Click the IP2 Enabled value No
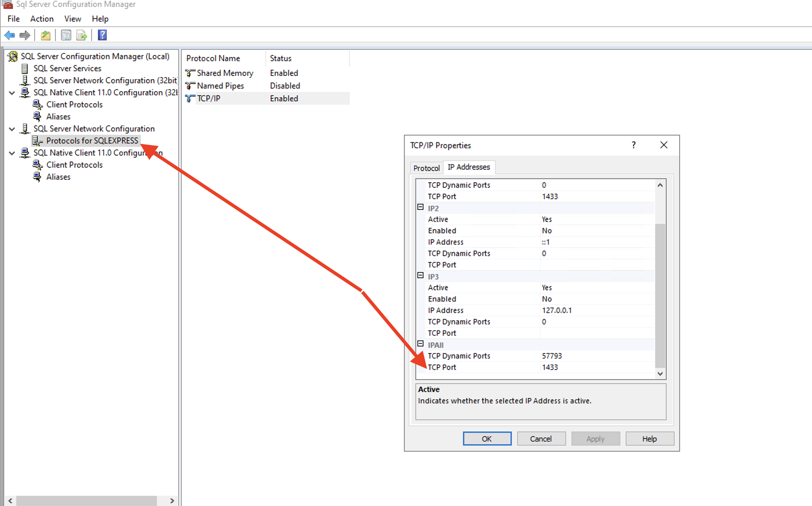 pyautogui.click(x=547, y=231)
